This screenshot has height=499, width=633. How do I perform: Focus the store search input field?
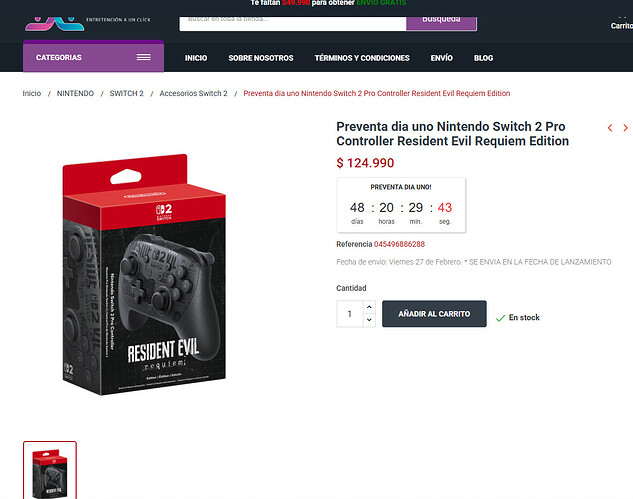293,23
